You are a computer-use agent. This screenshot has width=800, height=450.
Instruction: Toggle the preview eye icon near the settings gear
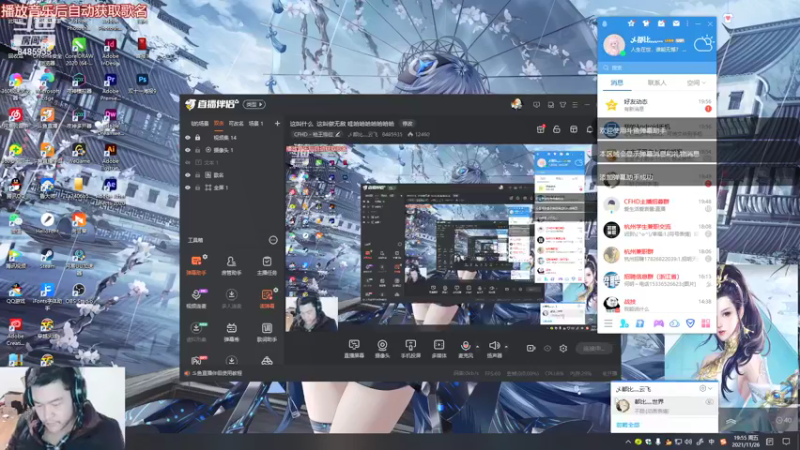point(547,348)
